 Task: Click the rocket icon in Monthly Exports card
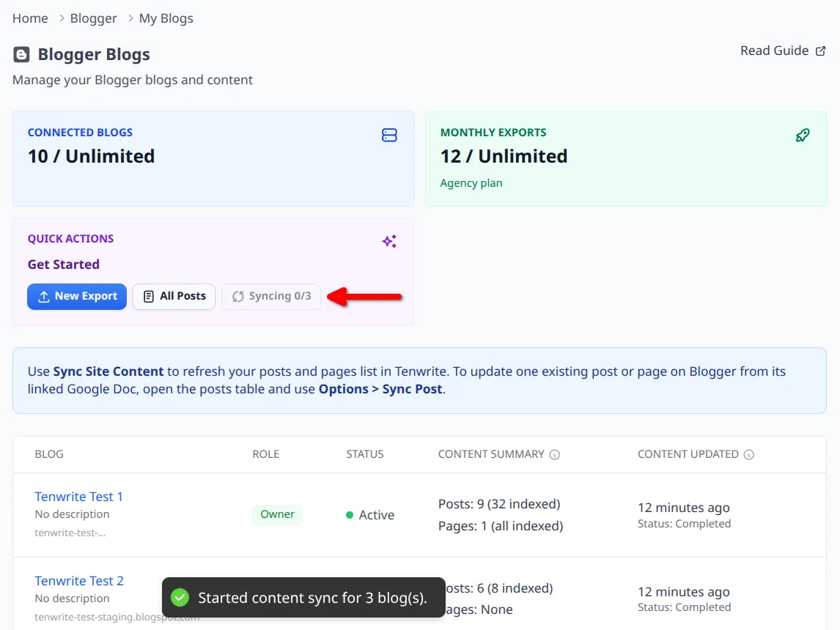pos(803,136)
